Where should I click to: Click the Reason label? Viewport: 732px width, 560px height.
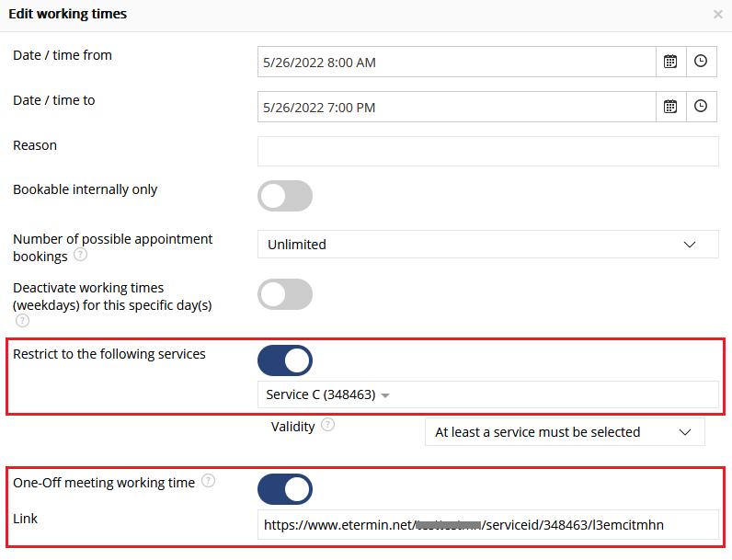pos(35,145)
